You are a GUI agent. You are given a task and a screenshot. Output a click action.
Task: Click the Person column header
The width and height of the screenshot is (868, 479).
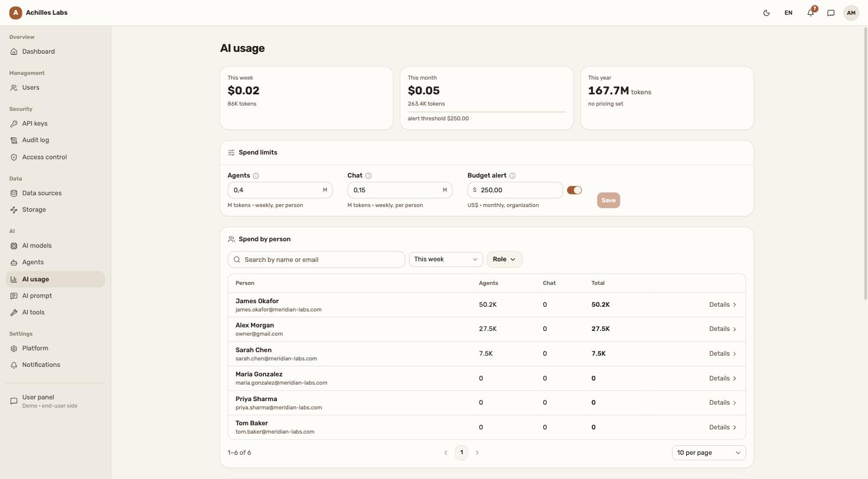pyautogui.click(x=245, y=283)
